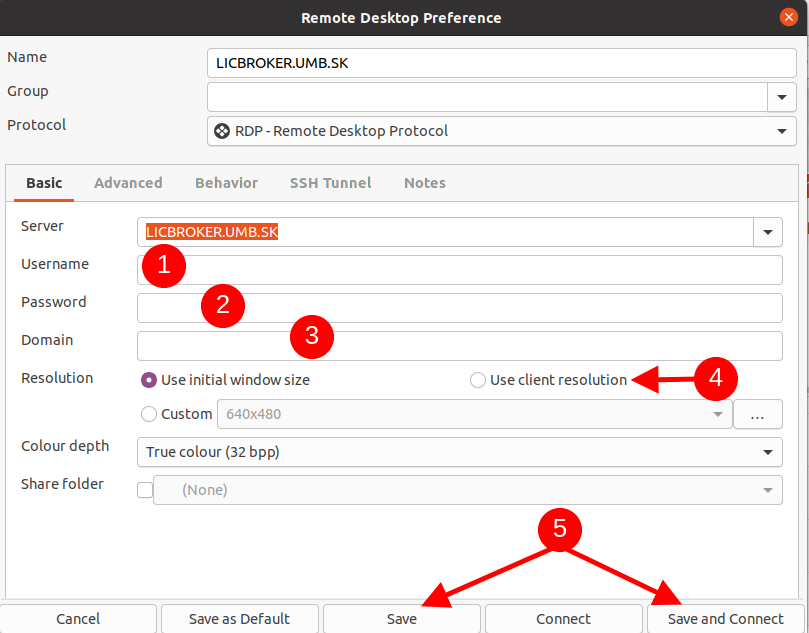Click the RDP protocol icon
Image resolution: width=809 pixels, height=633 pixels.
click(222, 131)
